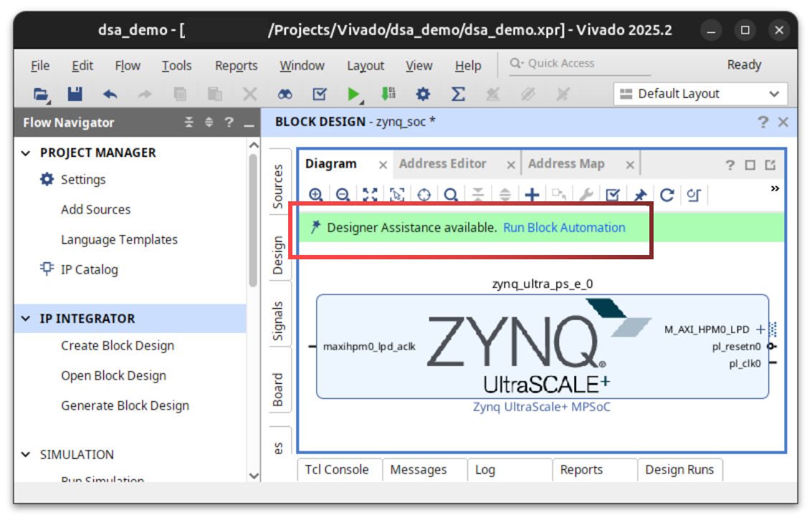The width and height of the screenshot is (812, 520).
Task: Click the Sigma report icon in toolbar
Action: (x=458, y=94)
